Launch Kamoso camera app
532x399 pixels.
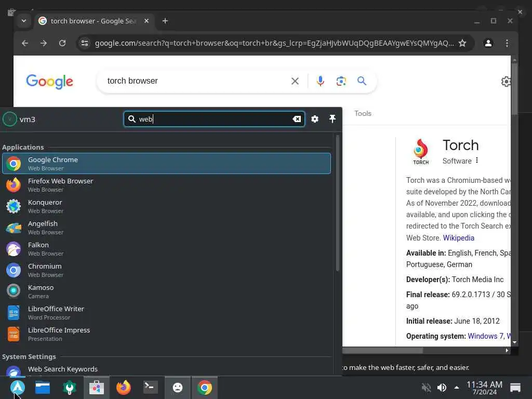166,291
